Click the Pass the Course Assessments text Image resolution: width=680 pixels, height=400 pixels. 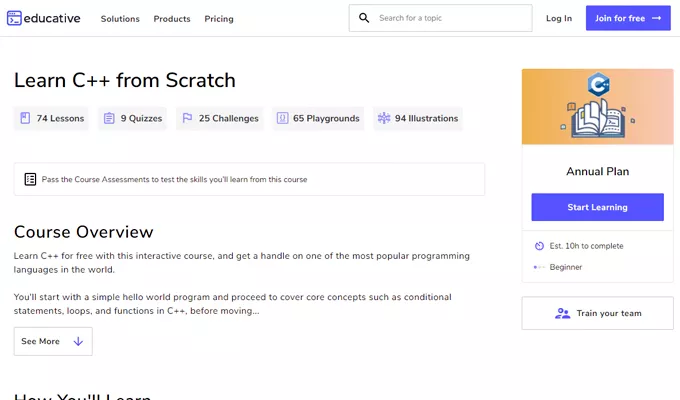174,179
